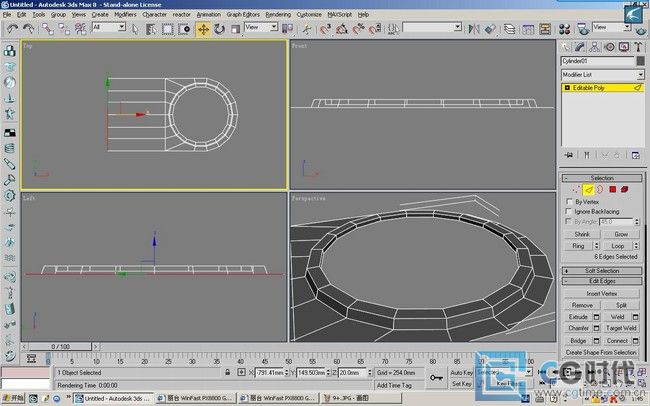Select Polygon sub-object level
This screenshot has height=406, width=650.
point(612,190)
